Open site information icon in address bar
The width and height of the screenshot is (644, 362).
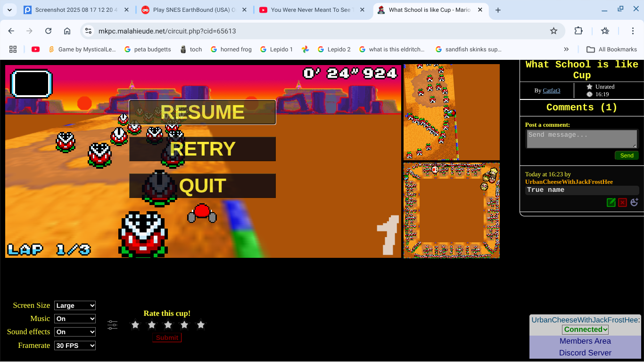pos(88,31)
